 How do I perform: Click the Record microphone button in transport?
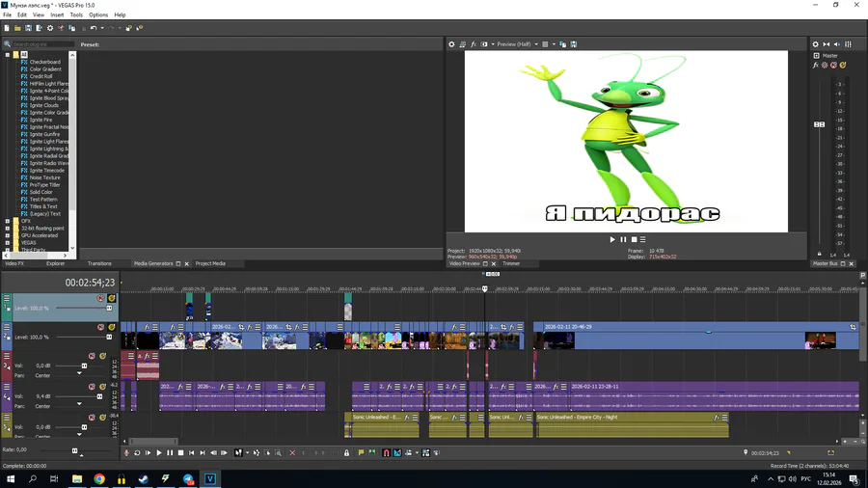click(x=126, y=452)
